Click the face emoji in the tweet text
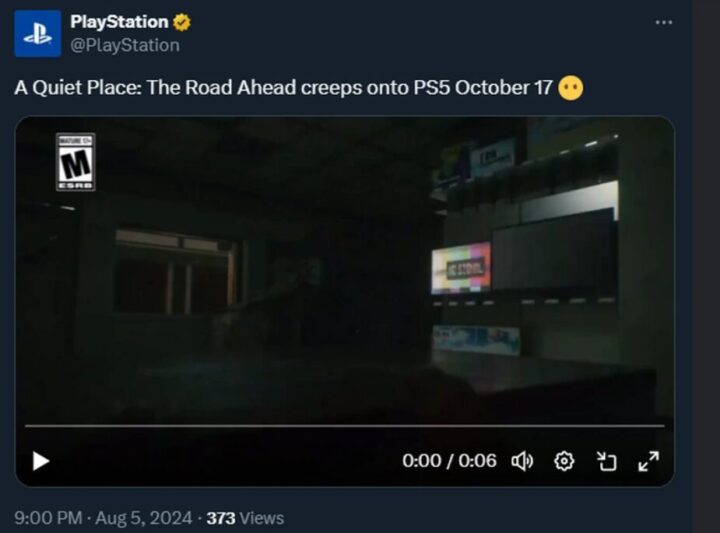 [x=571, y=87]
